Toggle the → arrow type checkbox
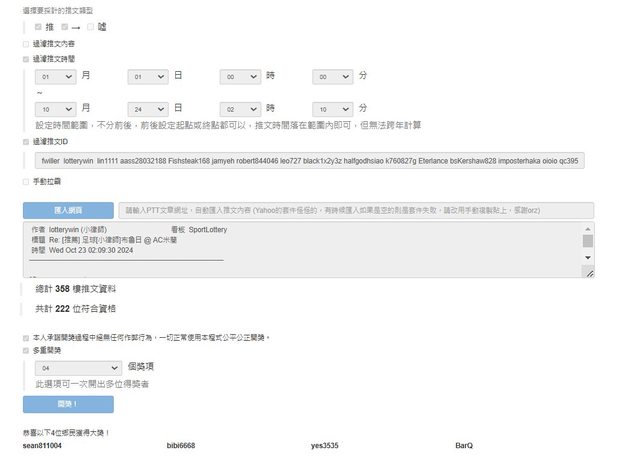 65,26
